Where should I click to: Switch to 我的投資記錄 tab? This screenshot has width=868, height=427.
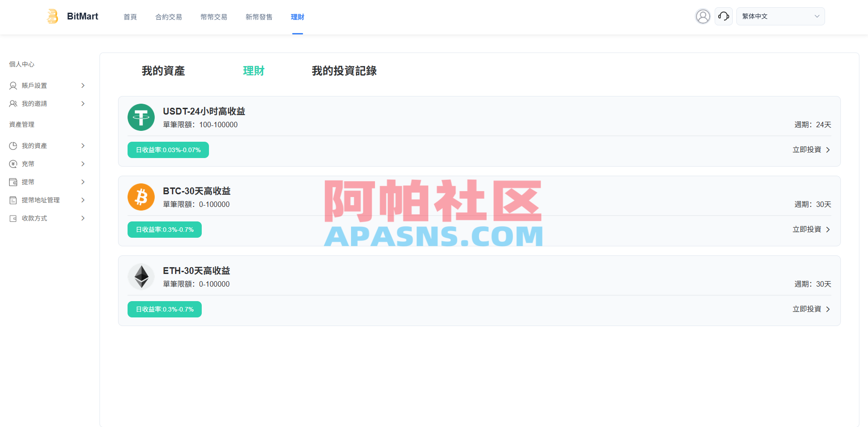click(344, 71)
